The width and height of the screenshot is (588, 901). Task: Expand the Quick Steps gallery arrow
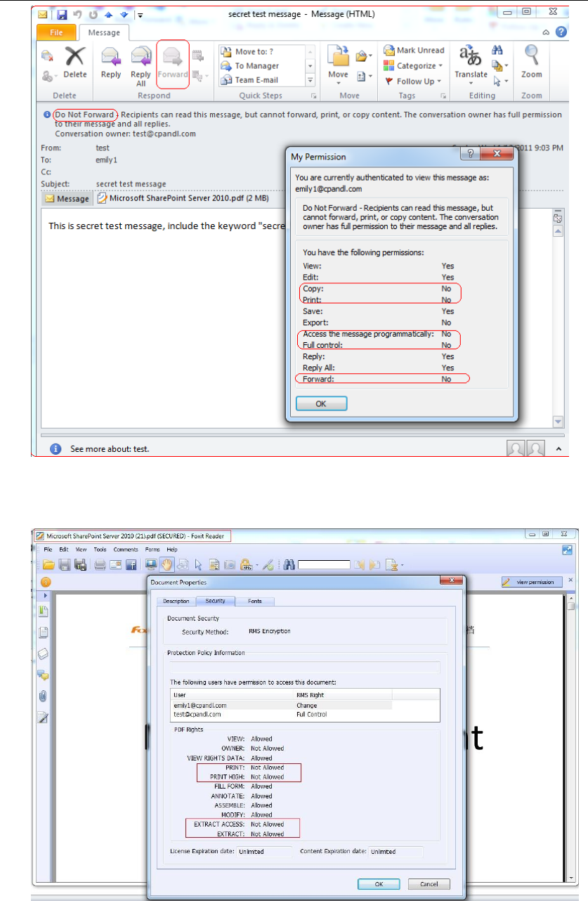(310, 80)
